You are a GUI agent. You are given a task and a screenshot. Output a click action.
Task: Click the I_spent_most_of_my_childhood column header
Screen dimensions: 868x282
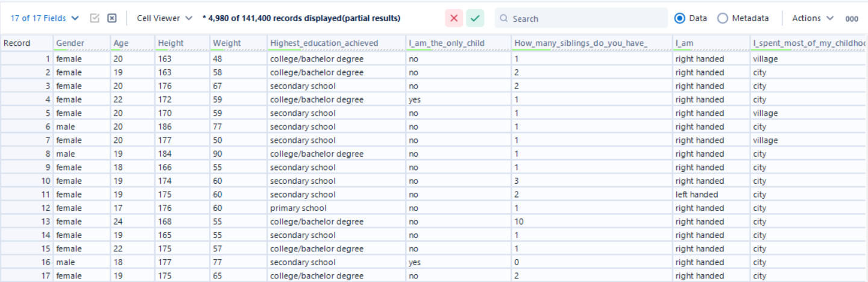(x=809, y=43)
